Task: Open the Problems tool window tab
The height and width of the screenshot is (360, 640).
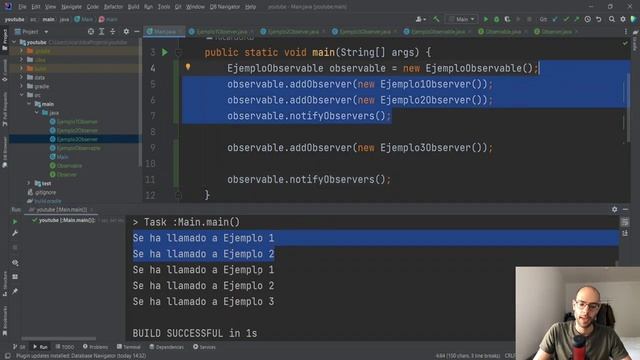Action: [96, 347]
